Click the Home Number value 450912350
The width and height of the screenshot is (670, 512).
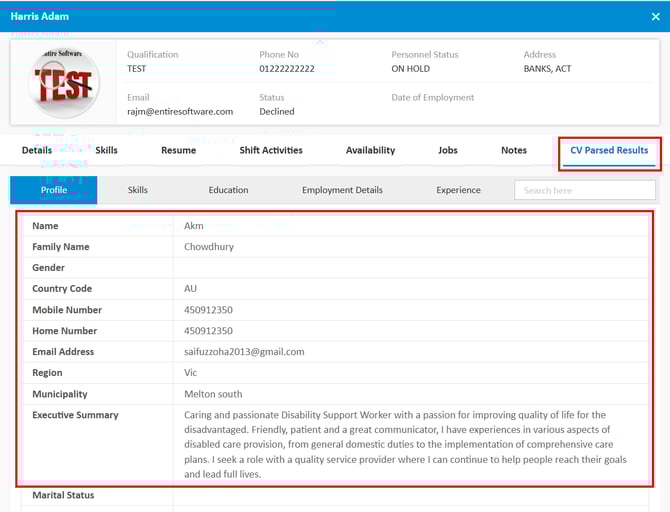coord(208,331)
